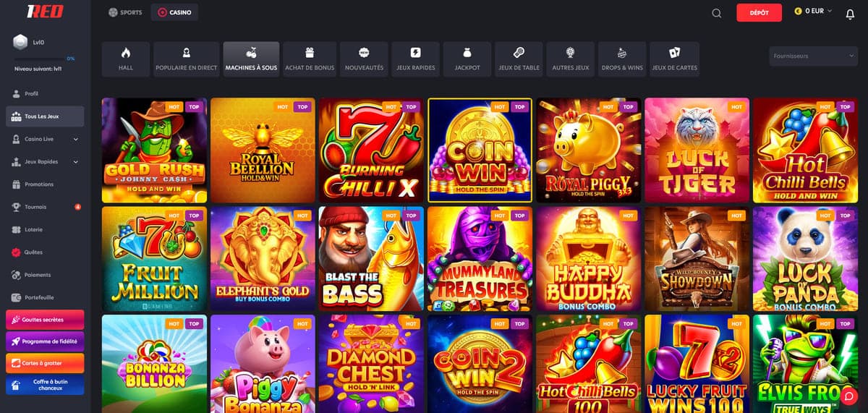Switch to the Casino tab
868x413 pixels.
pos(174,12)
